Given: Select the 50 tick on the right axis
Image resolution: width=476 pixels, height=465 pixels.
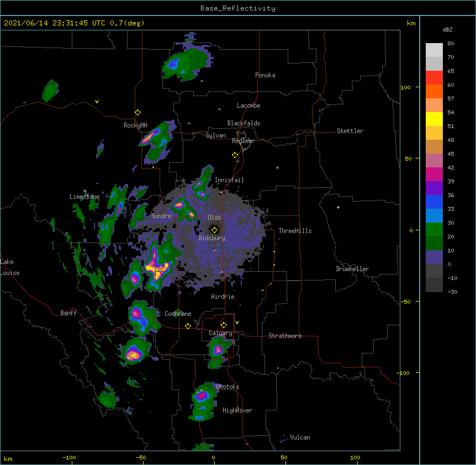Looking at the screenshot, I should [x=408, y=158].
